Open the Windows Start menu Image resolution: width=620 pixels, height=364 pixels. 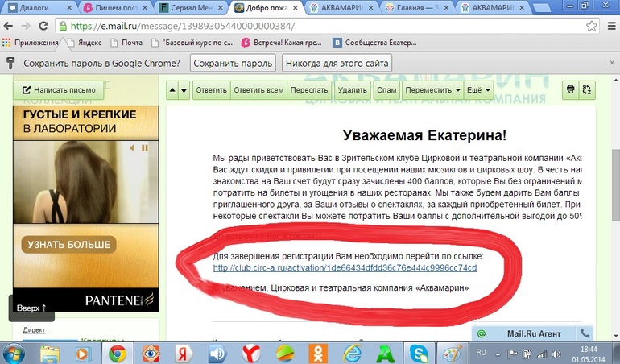click(14, 353)
